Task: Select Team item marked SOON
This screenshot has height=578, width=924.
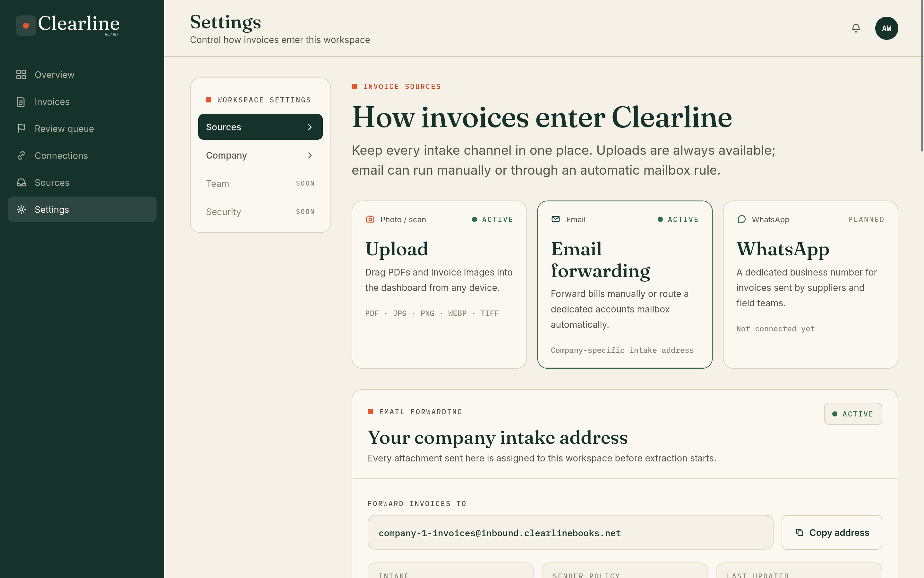Action: (x=261, y=183)
